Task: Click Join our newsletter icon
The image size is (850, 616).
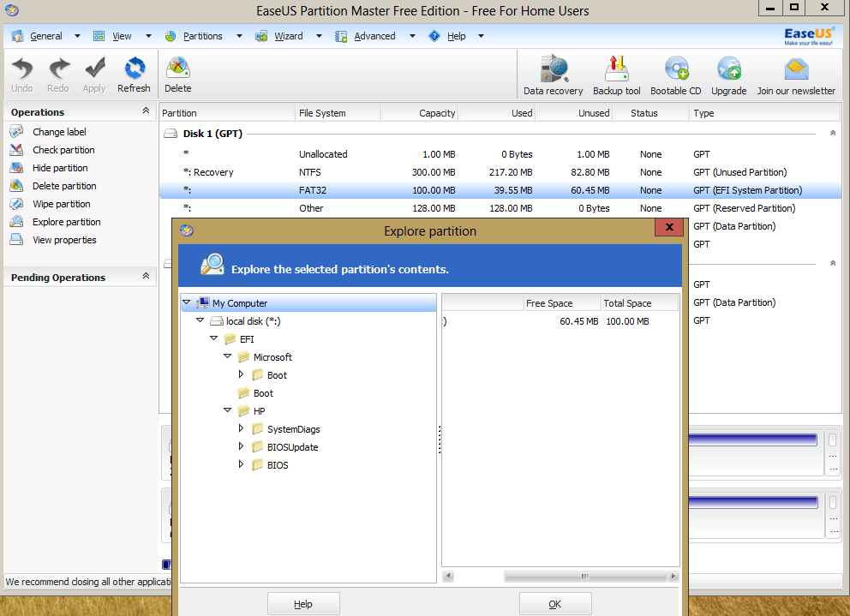Action: coord(795,70)
